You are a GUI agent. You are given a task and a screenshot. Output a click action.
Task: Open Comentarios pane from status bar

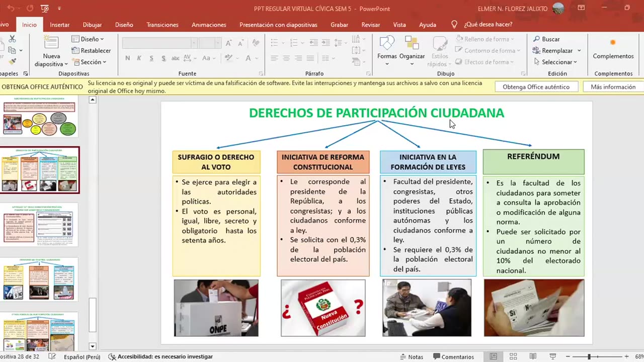453,357
